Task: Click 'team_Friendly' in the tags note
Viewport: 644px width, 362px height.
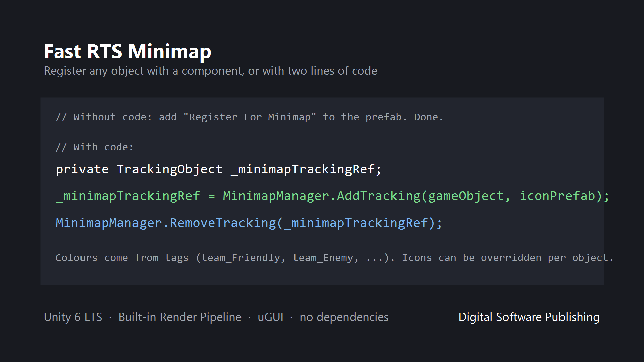Action: pos(240,258)
